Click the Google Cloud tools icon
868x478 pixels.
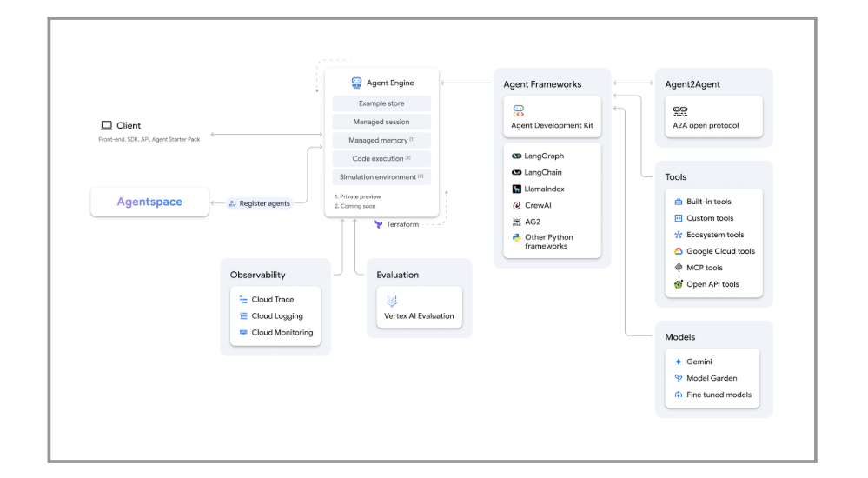[678, 251]
